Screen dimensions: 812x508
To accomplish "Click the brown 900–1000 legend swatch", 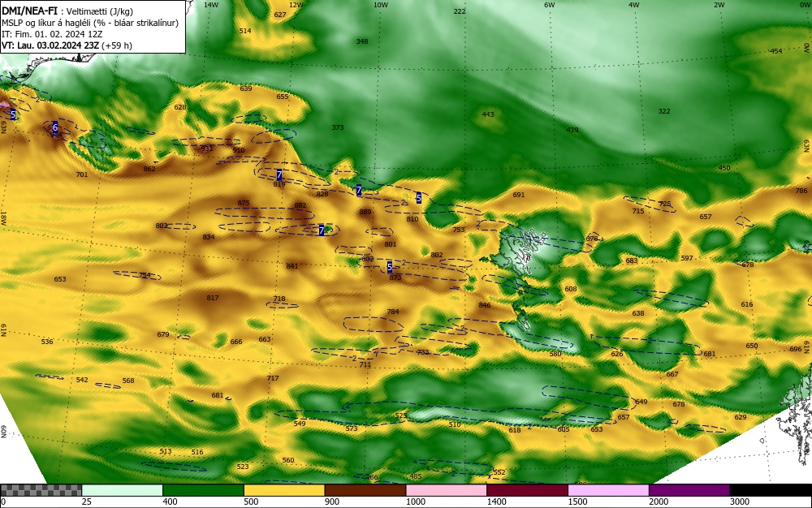I will [x=365, y=490].
